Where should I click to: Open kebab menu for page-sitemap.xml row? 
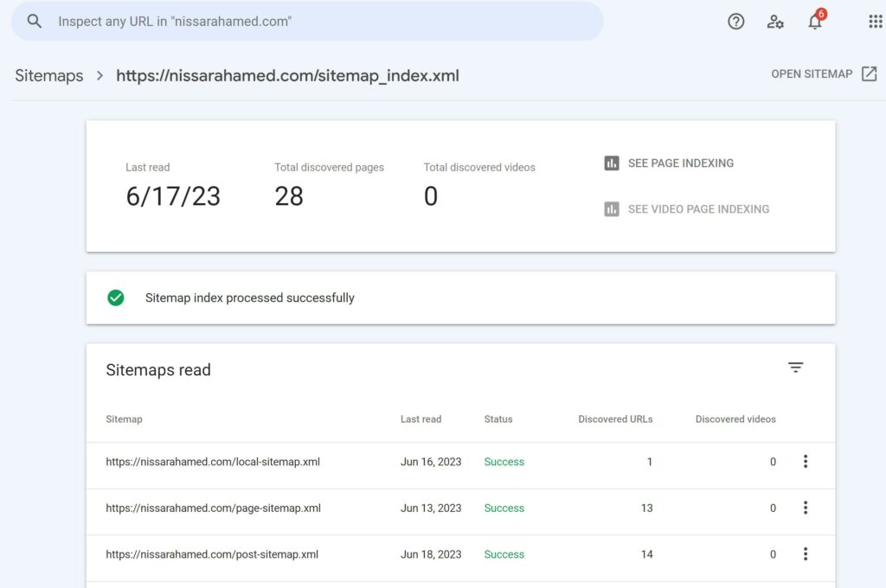click(x=806, y=508)
